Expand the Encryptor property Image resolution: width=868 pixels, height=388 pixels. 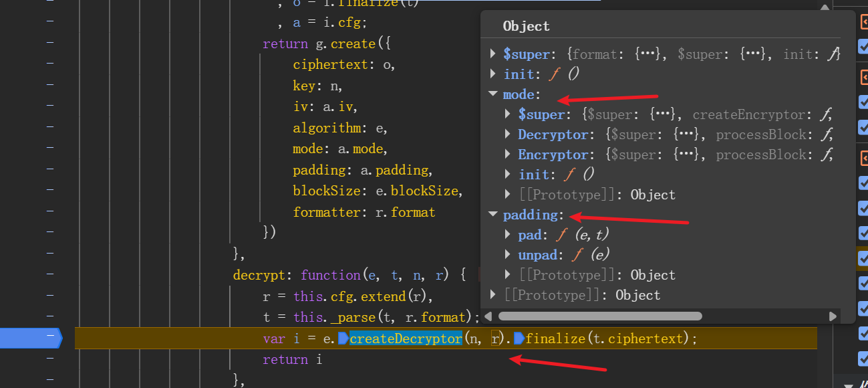509,155
